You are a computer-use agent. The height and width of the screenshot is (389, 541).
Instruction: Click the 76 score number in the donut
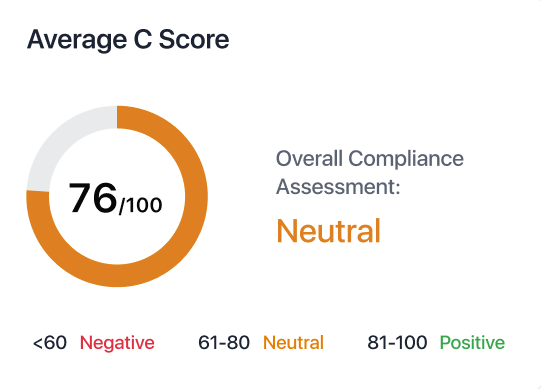(93, 198)
